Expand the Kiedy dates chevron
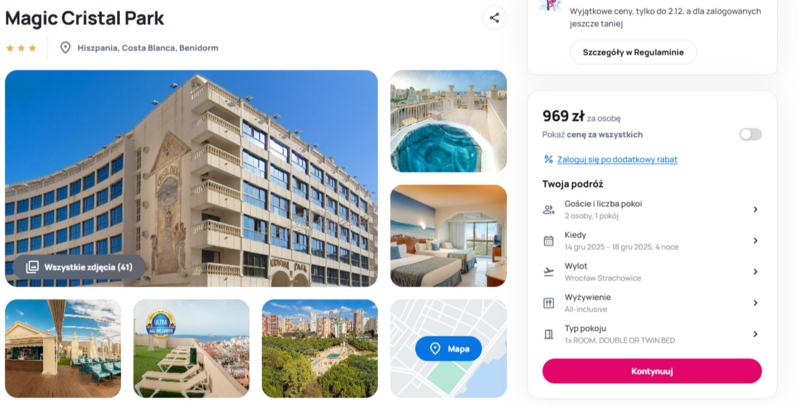The image size is (800, 405). tap(756, 241)
